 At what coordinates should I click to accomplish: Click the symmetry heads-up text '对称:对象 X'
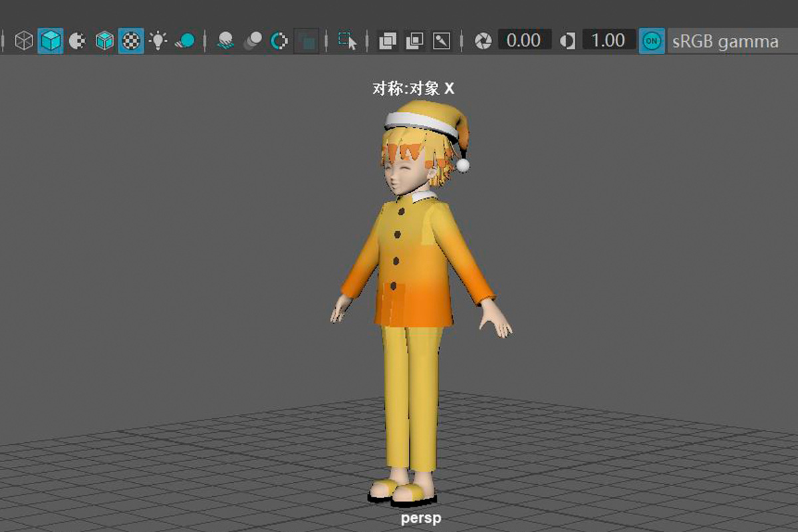click(414, 88)
